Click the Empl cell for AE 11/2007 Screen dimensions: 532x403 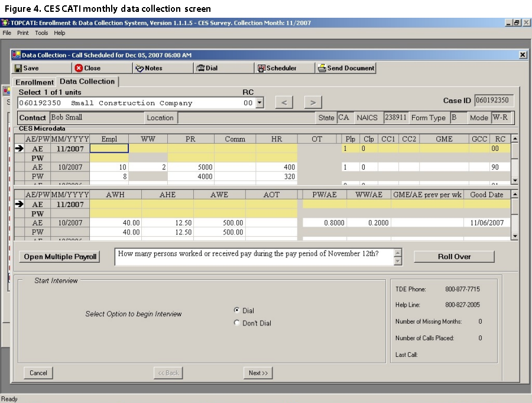click(x=109, y=149)
